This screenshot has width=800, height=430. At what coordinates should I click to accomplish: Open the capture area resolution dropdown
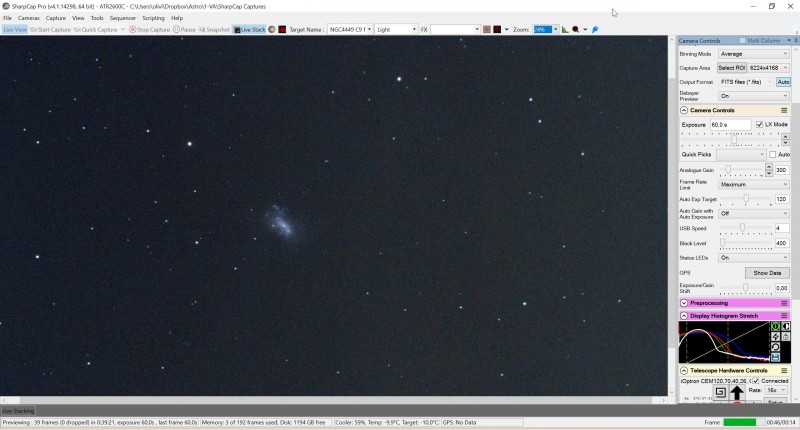click(x=768, y=68)
